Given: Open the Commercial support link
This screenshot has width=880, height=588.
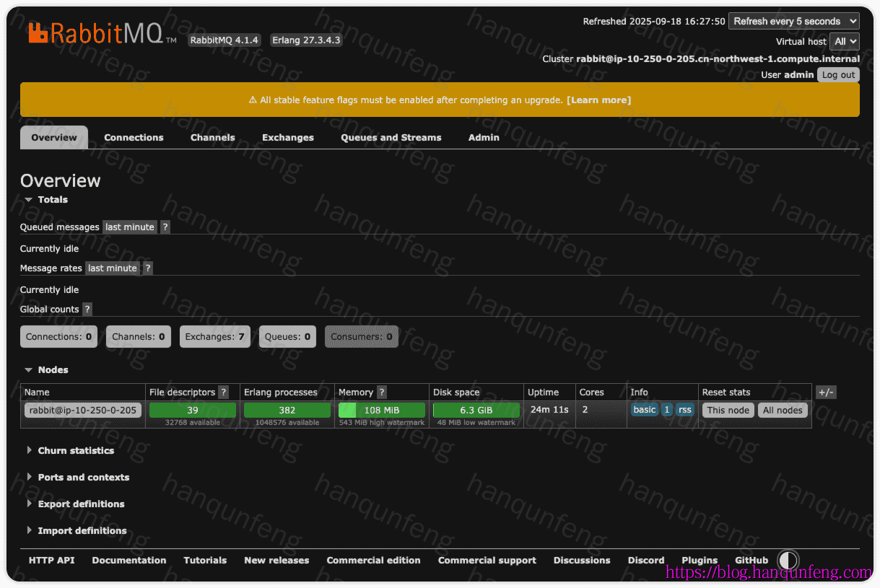Looking at the screenshot, I should (x=487, y=560).
